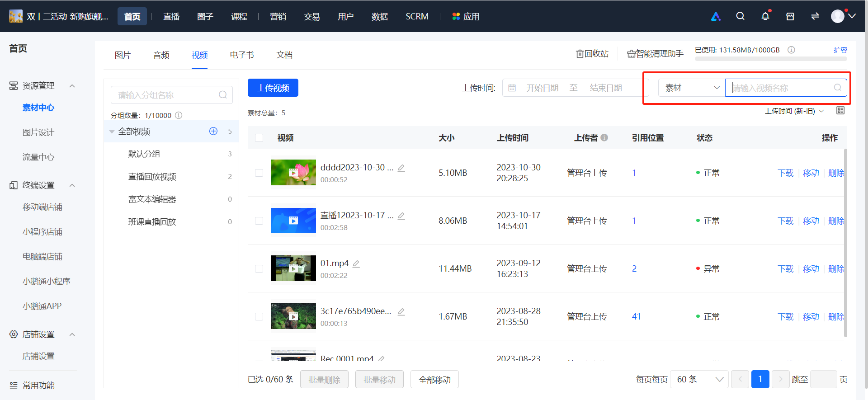
Task: Add a new group with plus icon
Action: click(x=213, y=131)
